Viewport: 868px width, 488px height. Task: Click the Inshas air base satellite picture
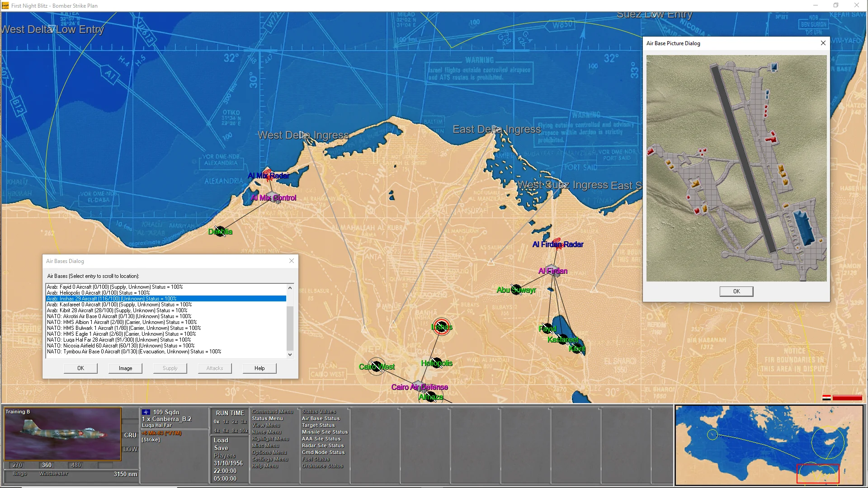point(736,168)
